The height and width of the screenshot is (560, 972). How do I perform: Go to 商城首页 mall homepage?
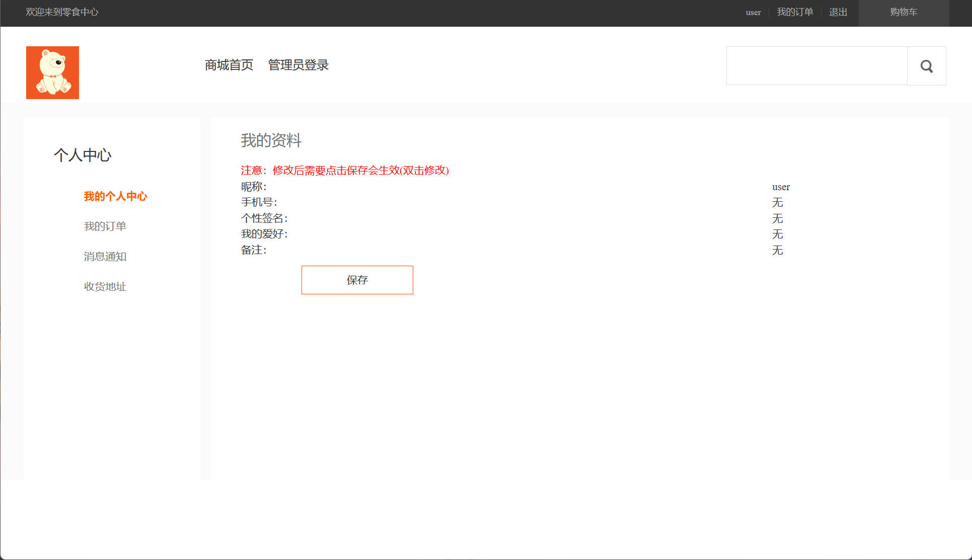(x=229, y=65)
